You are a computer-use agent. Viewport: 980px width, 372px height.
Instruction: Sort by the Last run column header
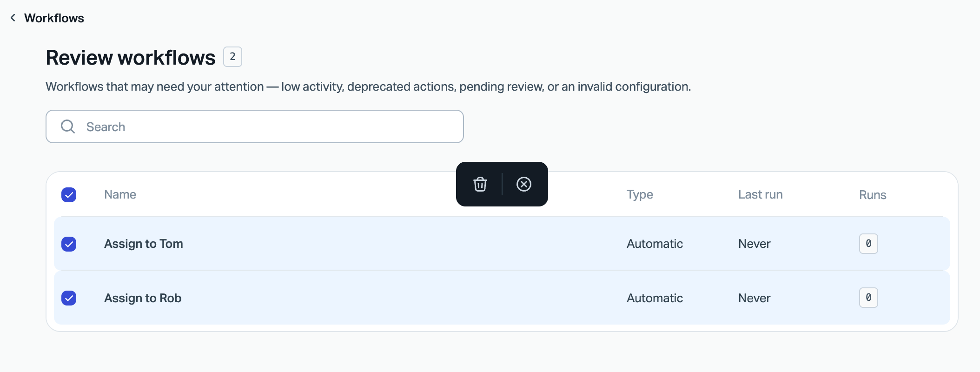tap(761, 194)
